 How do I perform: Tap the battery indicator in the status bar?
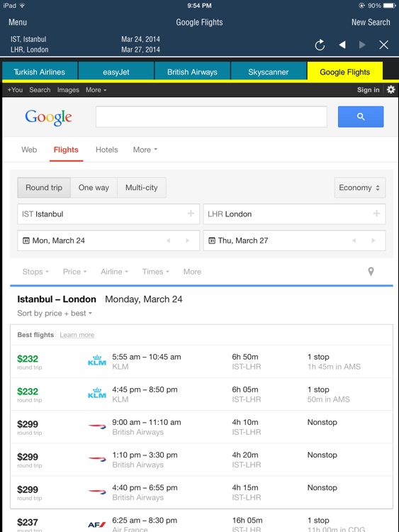[390, 6]
